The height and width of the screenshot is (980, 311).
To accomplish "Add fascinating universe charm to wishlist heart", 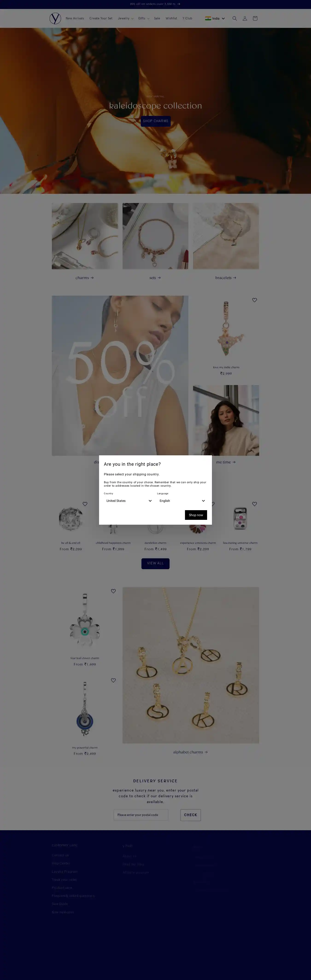I will pyautogui.click(x=255, y=504).
